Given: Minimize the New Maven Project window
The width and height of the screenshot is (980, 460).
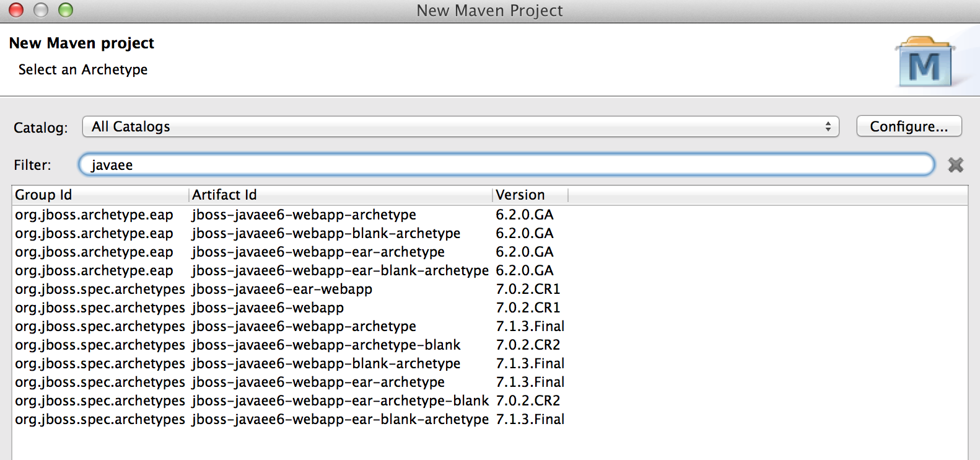Looking at the screenshot, I should tap(41, 10).
